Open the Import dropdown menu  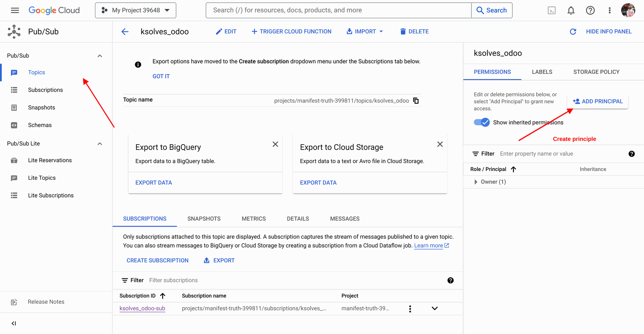point(365,32)
